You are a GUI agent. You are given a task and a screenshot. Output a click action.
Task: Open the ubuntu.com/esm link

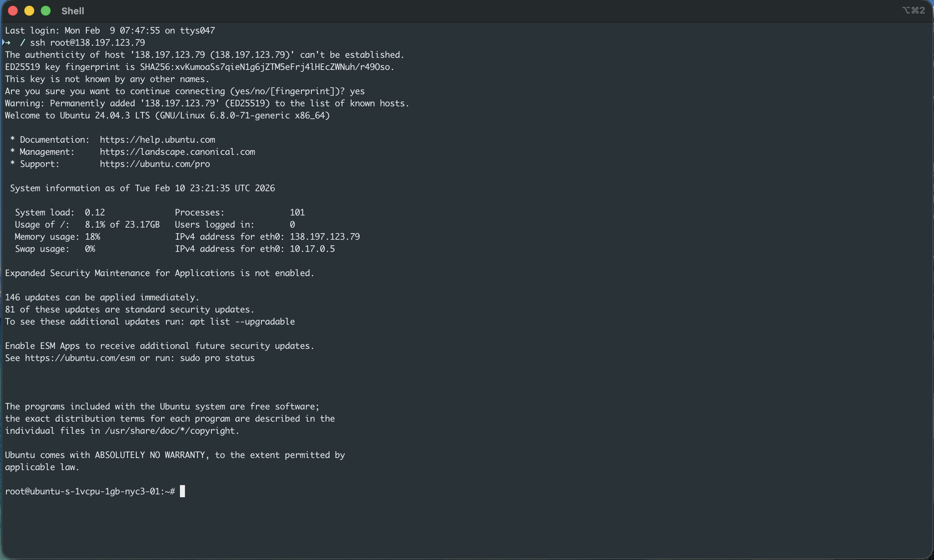point(80,358)
